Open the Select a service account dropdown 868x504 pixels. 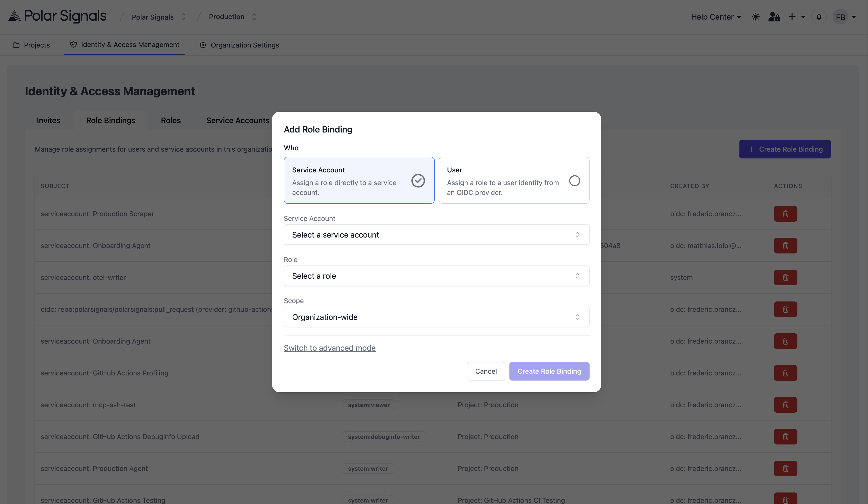436,234
